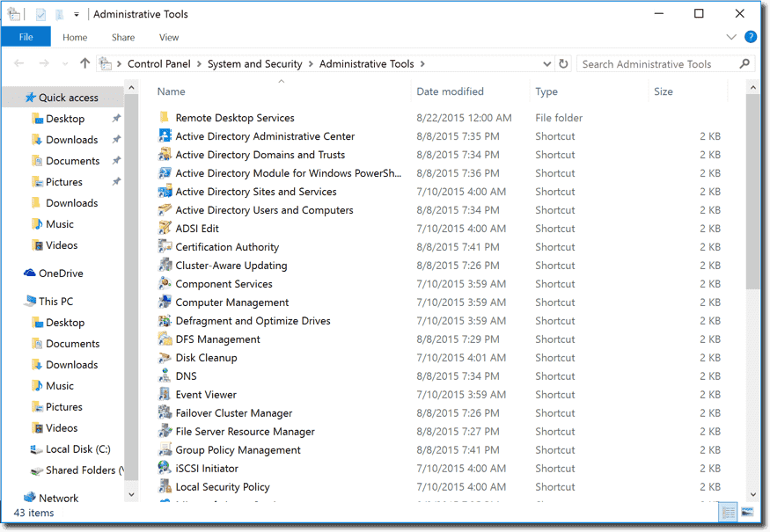This screenshot has width=770, height=532.
Task: Open the Home ribbon tab
Action: point(75,37)
